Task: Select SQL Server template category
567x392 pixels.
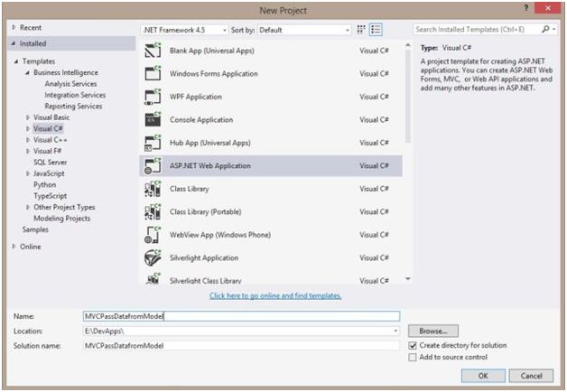Action: point(51,163)
